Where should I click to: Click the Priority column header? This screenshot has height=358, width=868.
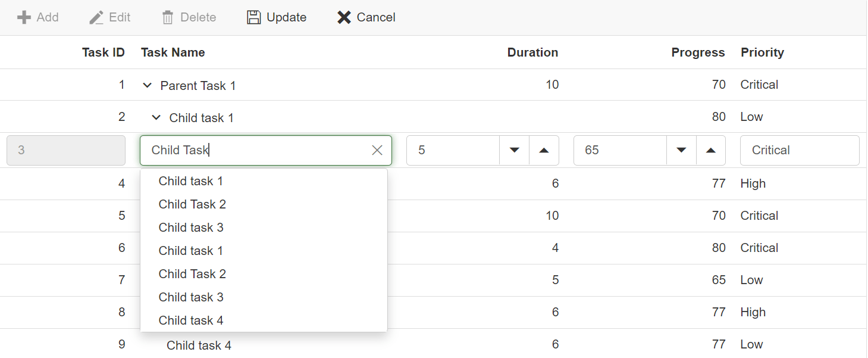coord(762,52)
